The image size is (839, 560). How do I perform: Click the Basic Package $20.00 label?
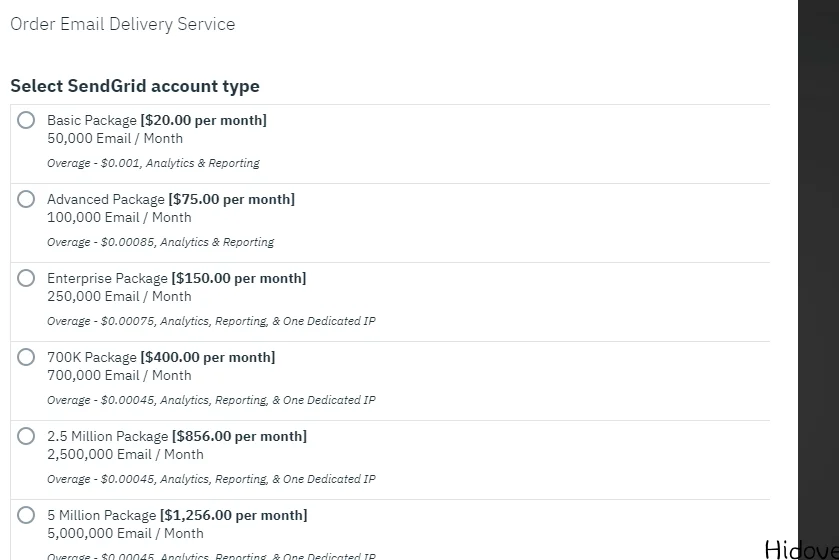click(x=157, y=120)
